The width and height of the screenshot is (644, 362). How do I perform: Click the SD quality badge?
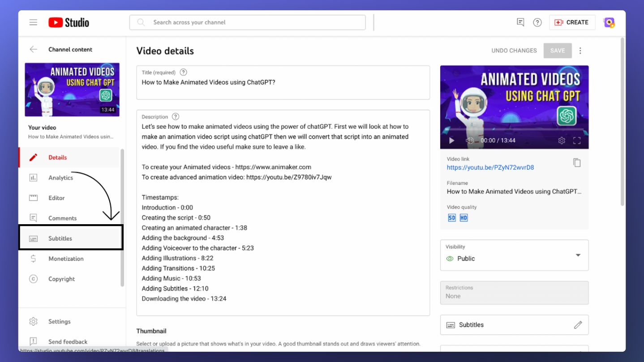452,218
